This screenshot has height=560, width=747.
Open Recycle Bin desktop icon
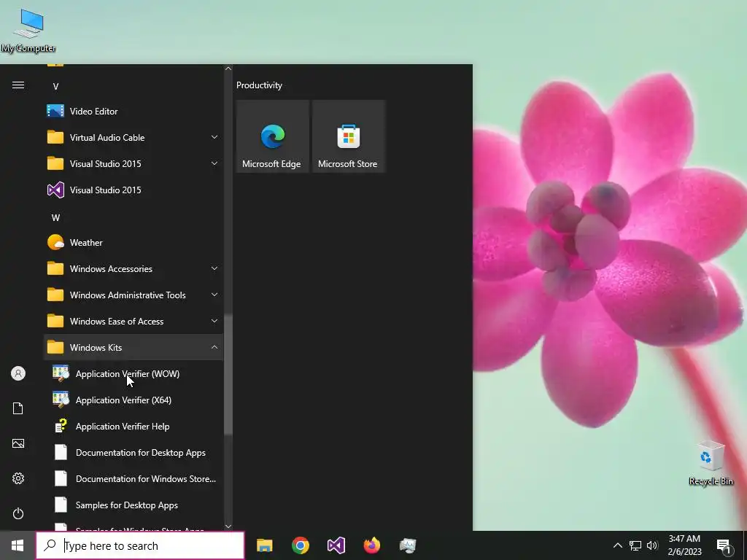coord(711,463)
